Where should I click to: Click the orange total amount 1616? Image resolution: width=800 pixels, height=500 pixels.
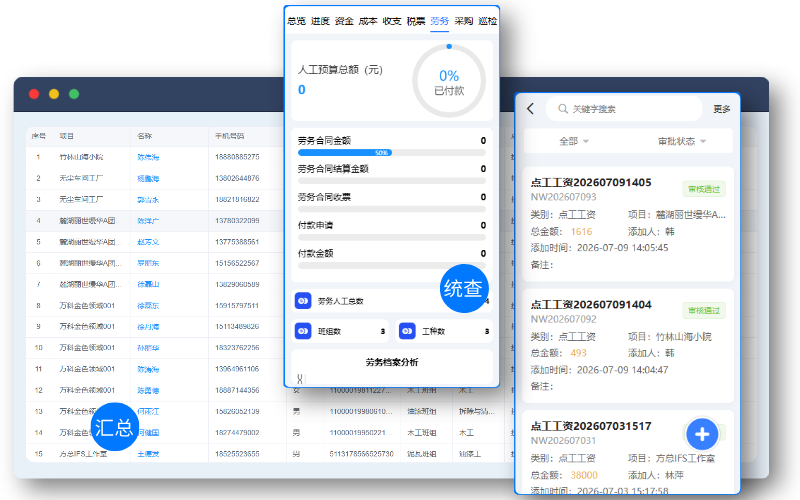581,232
